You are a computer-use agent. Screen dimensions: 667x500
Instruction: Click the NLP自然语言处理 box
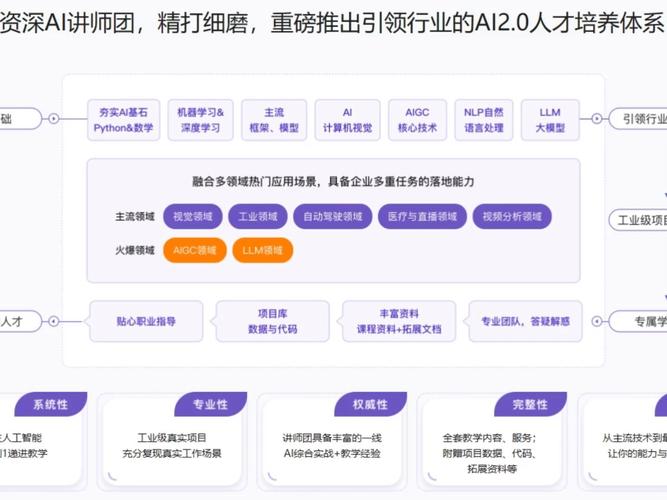coord(484,120)
